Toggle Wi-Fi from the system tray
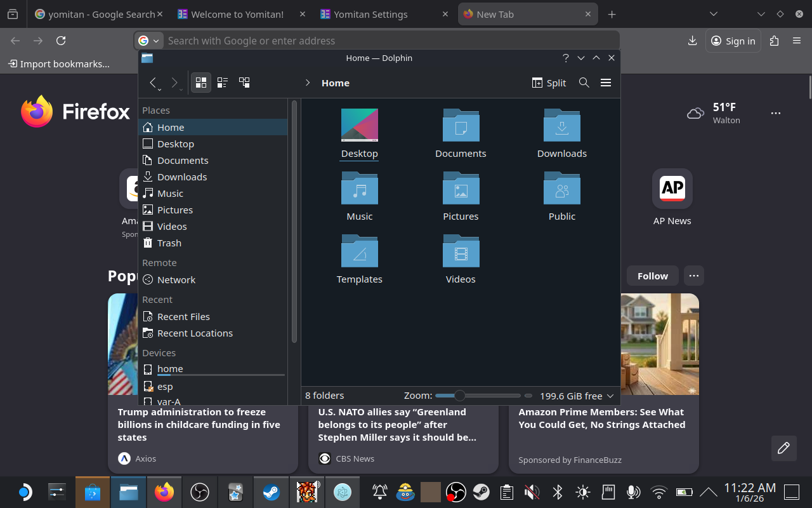 pyautogui.click(x=658, y=492)
